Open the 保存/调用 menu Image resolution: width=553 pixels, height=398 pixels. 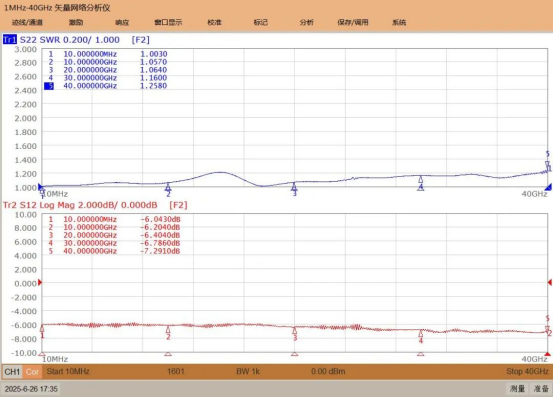(353, 22)
